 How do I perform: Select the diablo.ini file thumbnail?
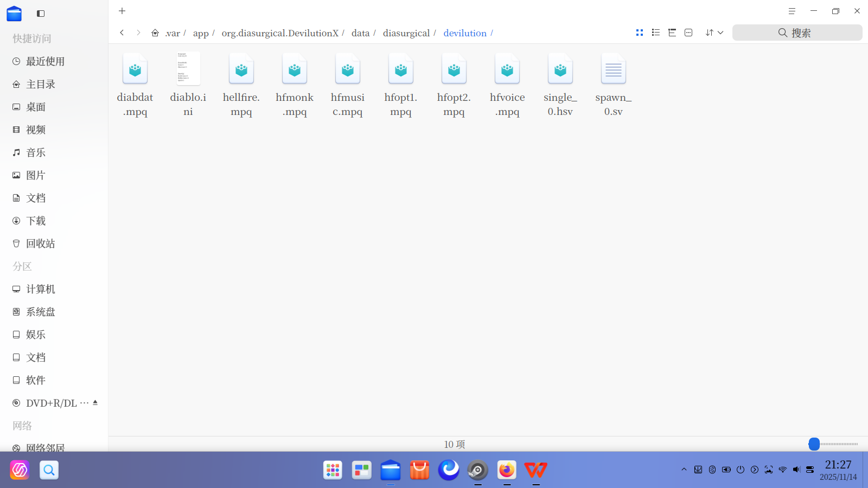click(188, 68)
